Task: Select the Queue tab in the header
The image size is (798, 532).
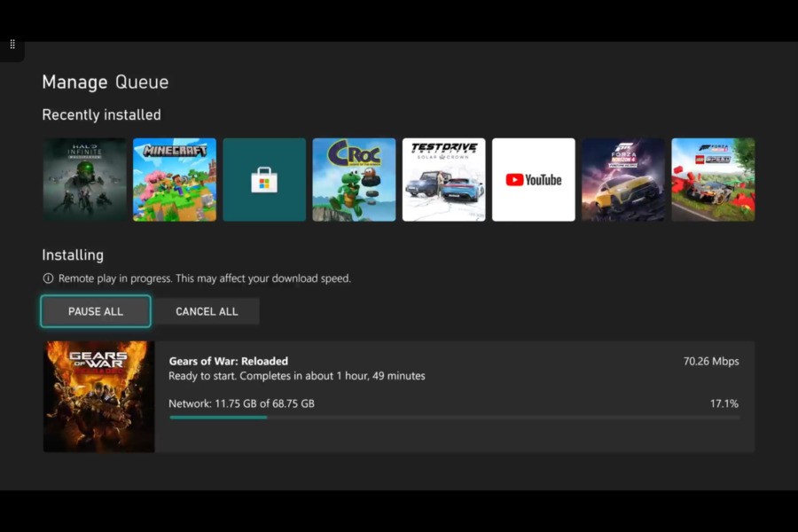Action: pyautogui.click(x=145, y=82)
